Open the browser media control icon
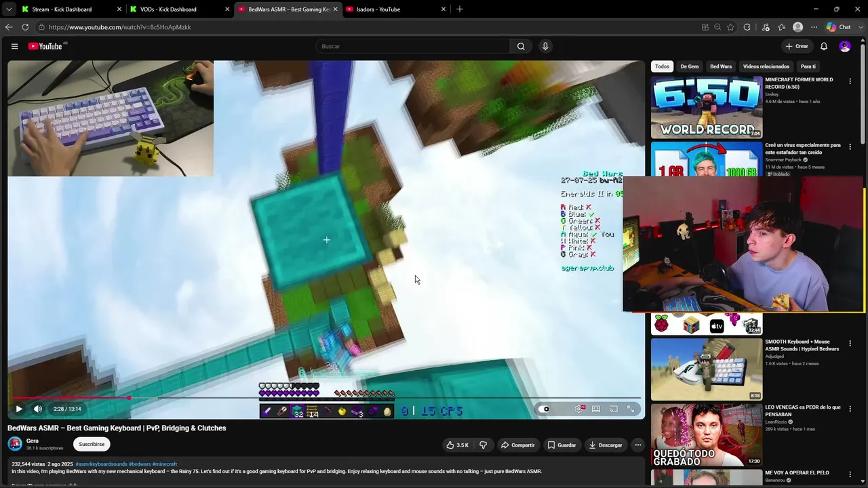868x488 pixels. tap(766, 27)
